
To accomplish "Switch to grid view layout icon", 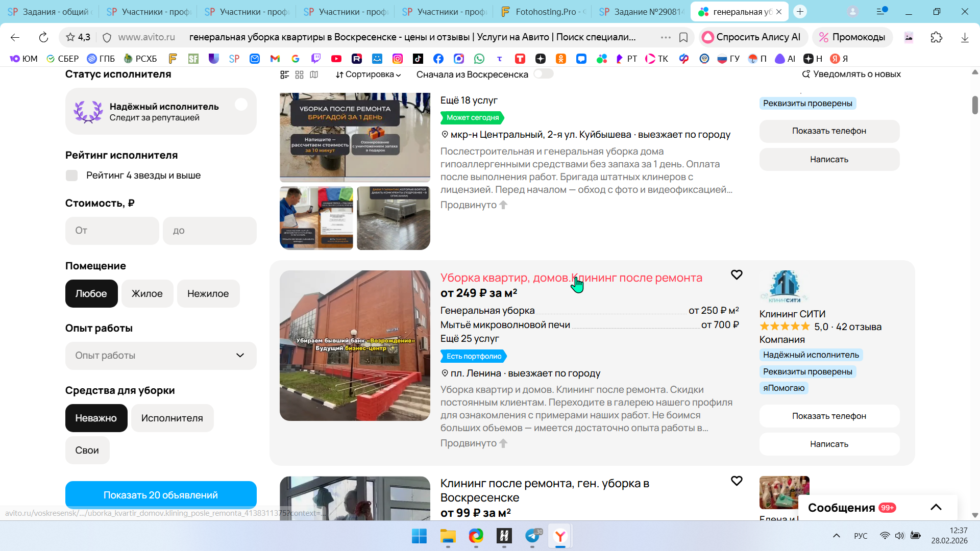I will point(300,74).
